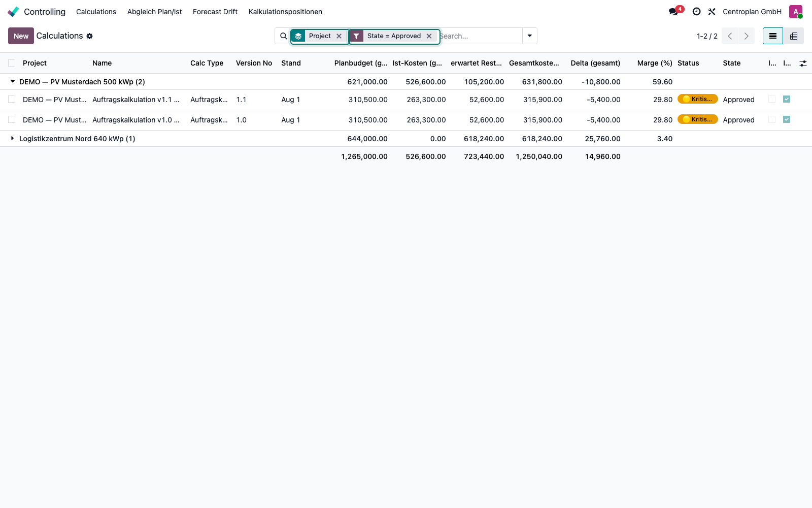
Task: Click Centroplan GmbH company switcher
Action: coord(752,12)
